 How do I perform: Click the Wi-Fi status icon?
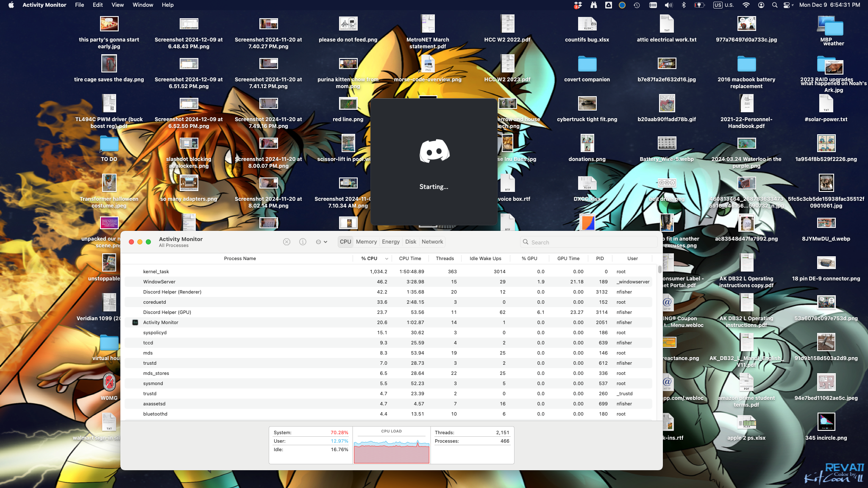(x=746, y=5)
